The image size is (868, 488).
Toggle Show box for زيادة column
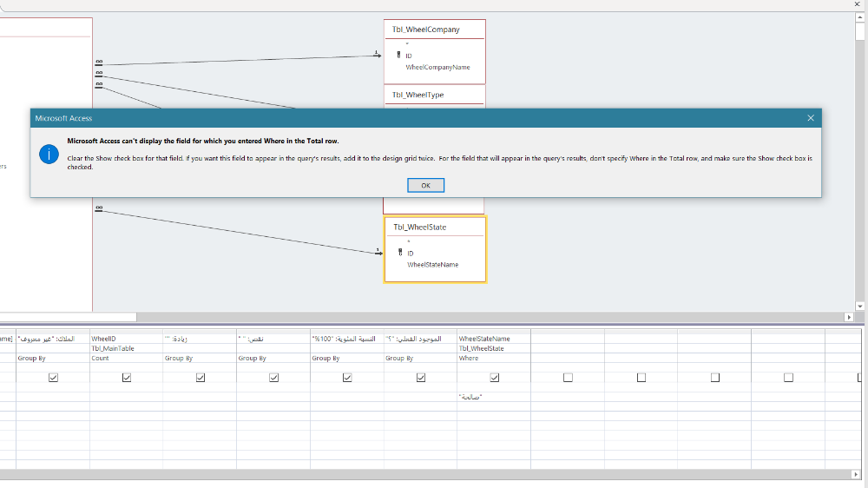[x=201, y=377]
